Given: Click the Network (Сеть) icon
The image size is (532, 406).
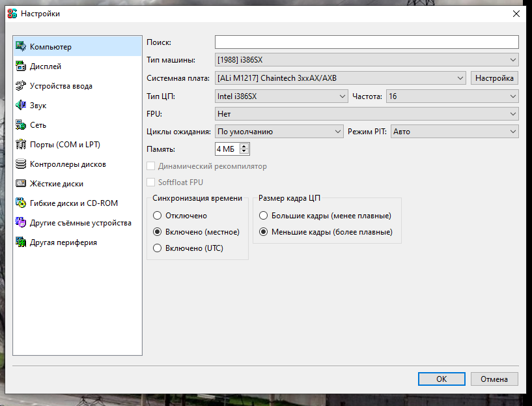Looking at the screenshot, I should [x=20, y=125].
